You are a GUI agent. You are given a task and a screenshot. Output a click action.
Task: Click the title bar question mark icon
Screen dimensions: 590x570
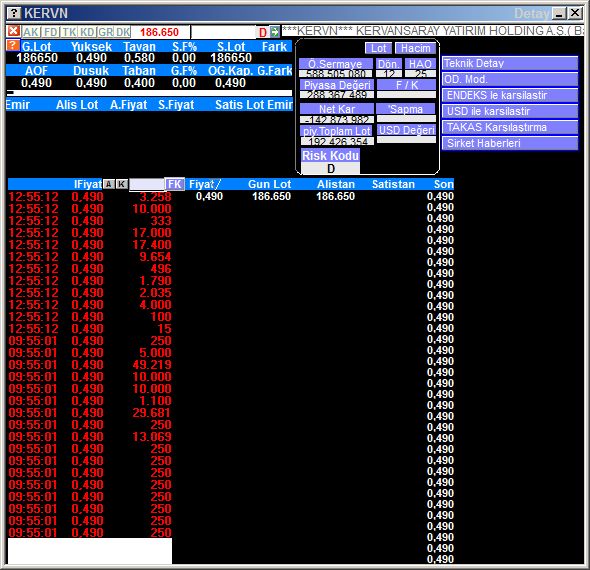[14, 14]
